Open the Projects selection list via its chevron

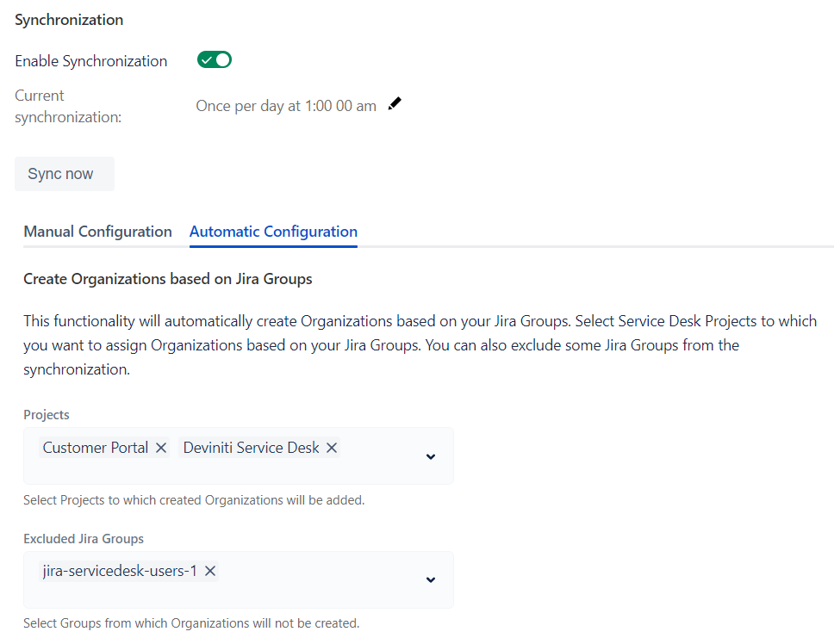(430, 456)
